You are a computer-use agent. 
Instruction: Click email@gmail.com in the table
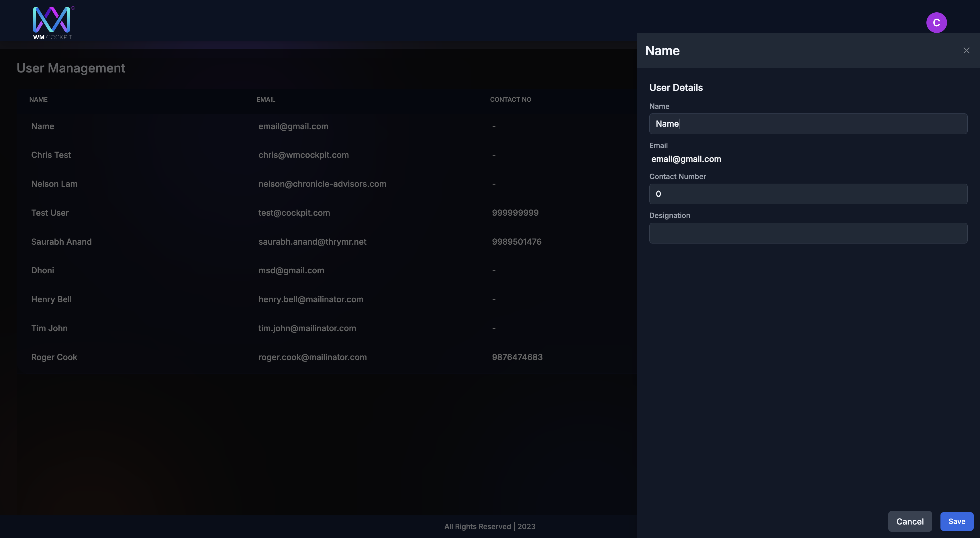pos(293,126)
